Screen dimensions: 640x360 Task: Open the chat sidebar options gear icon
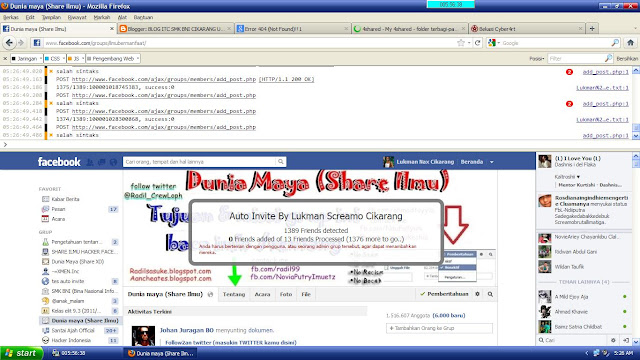pyautogui.click(x=613, y=340)
